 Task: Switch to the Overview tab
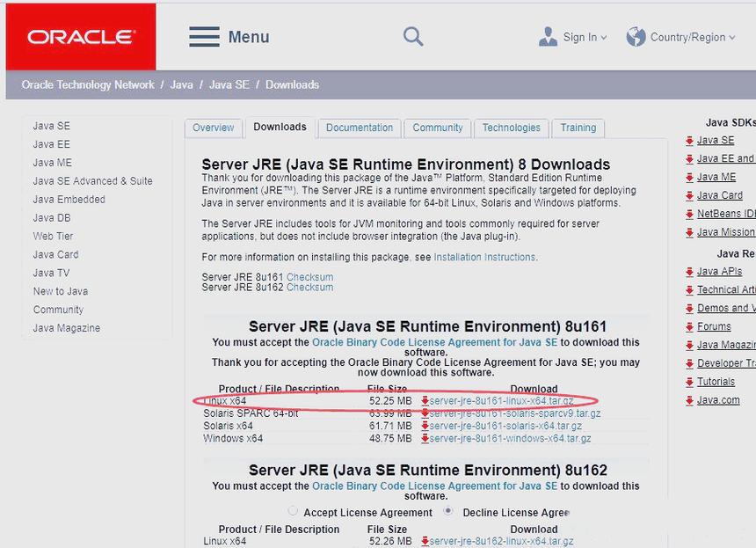(213, 128)
